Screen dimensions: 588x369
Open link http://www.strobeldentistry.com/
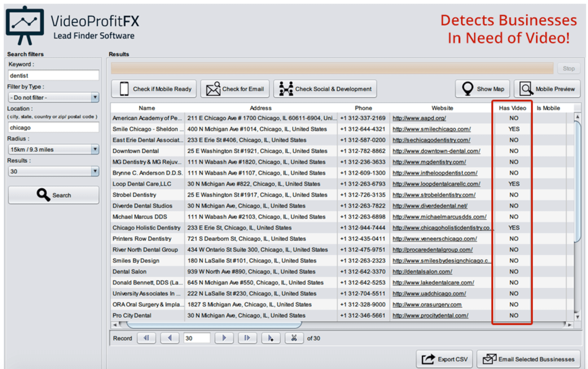coord(434,195)
